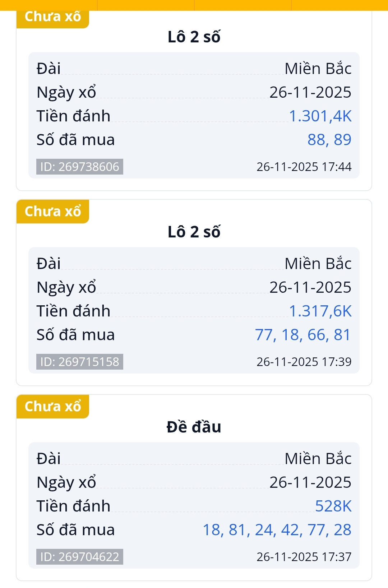Click the Đề đầu card title

pos(194,427)
